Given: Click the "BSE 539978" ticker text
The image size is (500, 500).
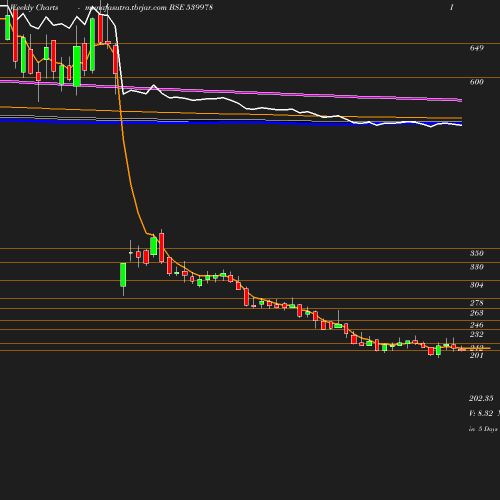Looking at the screenshot, I should [x=191, y=7].
